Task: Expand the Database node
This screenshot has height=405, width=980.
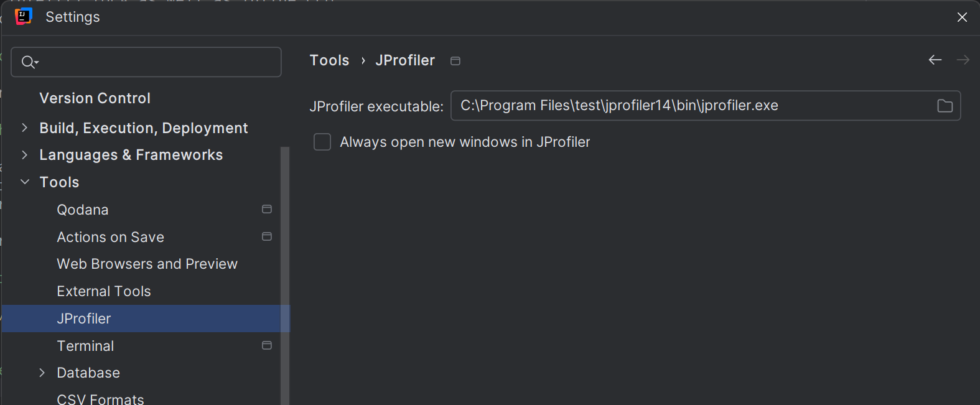Action: 42,373
